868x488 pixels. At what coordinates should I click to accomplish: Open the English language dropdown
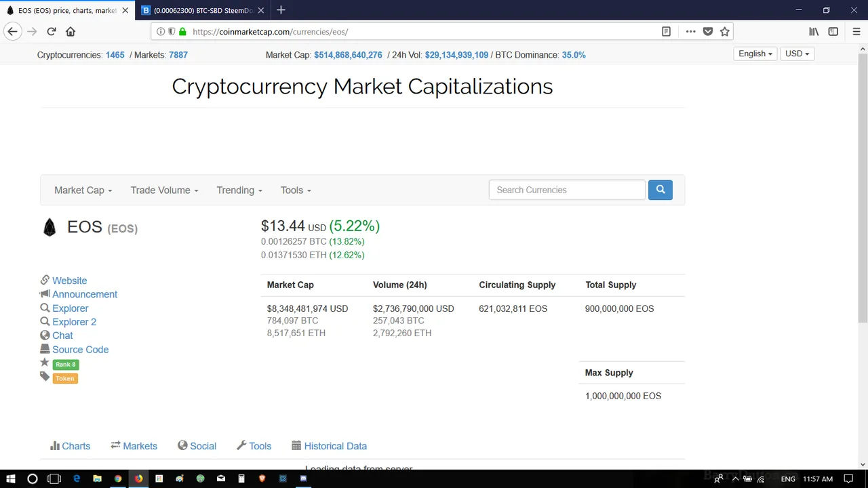[755, 54]
